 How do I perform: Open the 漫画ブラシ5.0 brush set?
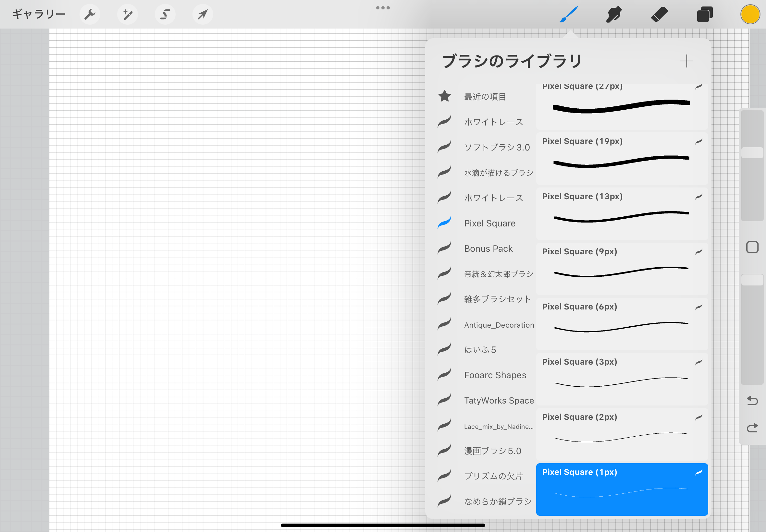(492, 451)
